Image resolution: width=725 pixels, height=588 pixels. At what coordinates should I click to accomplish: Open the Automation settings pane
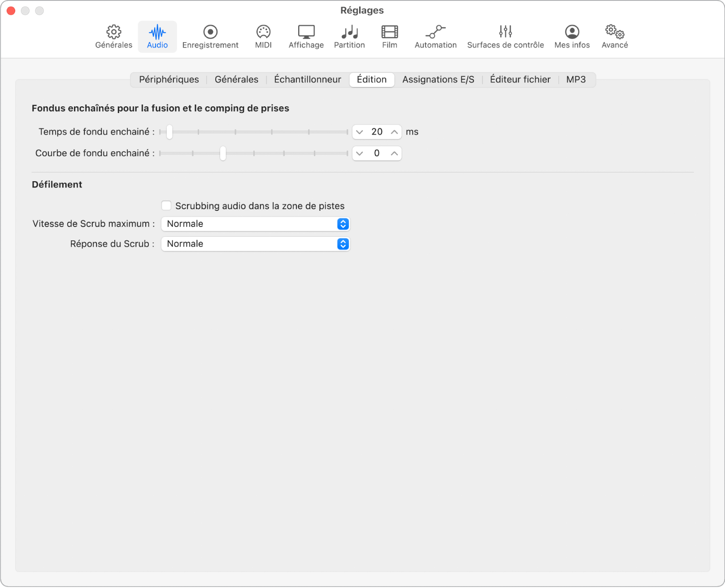point(435,37)
